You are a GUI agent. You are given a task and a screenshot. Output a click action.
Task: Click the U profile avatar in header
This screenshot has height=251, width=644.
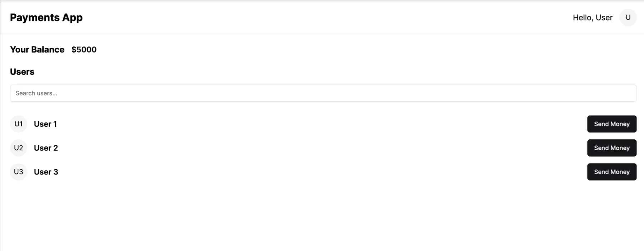click(628, 18)
